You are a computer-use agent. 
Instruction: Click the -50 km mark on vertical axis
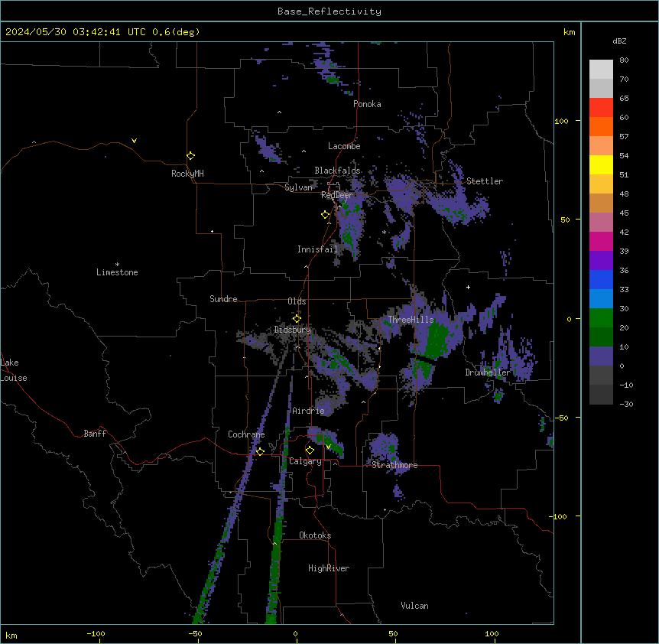[x=561, y=418]
